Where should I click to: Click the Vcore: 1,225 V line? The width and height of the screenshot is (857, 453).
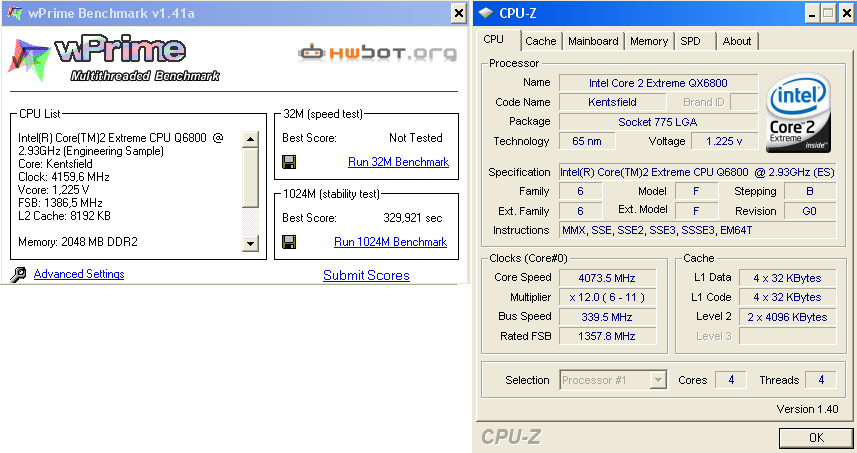click(54, 190)
